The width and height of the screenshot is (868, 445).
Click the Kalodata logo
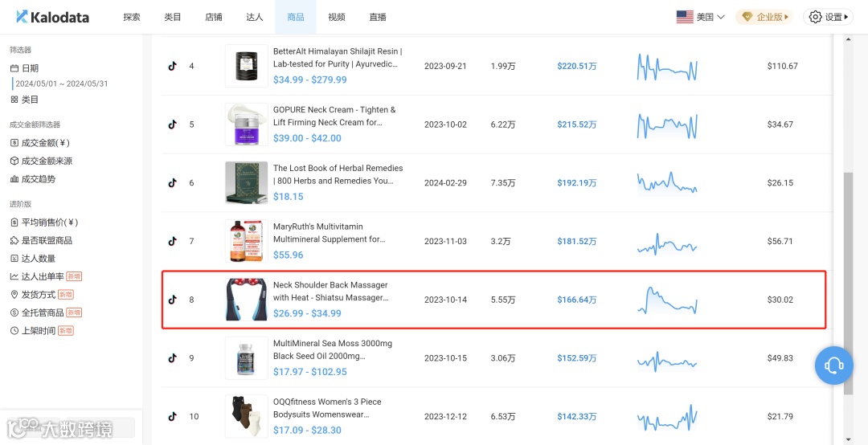pos(52,17)
